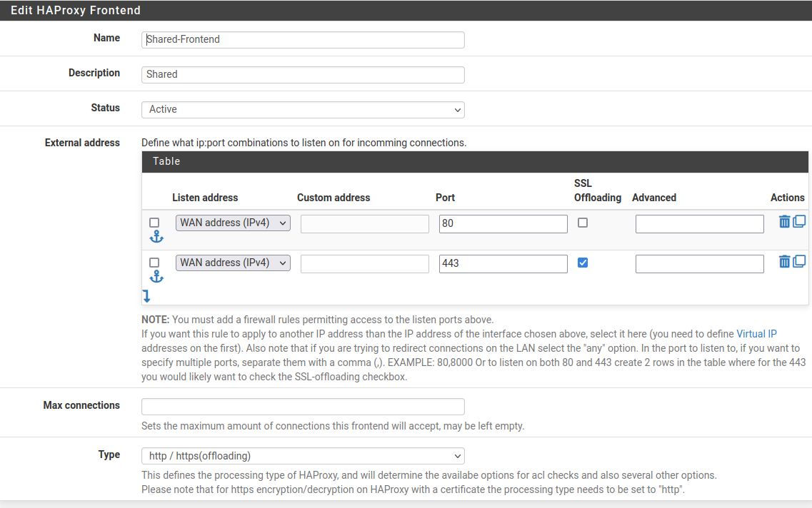Enable SSL Offloading for port 80
Screen dimensions: 812x508
pyautogui.click(x=583, y=223)
